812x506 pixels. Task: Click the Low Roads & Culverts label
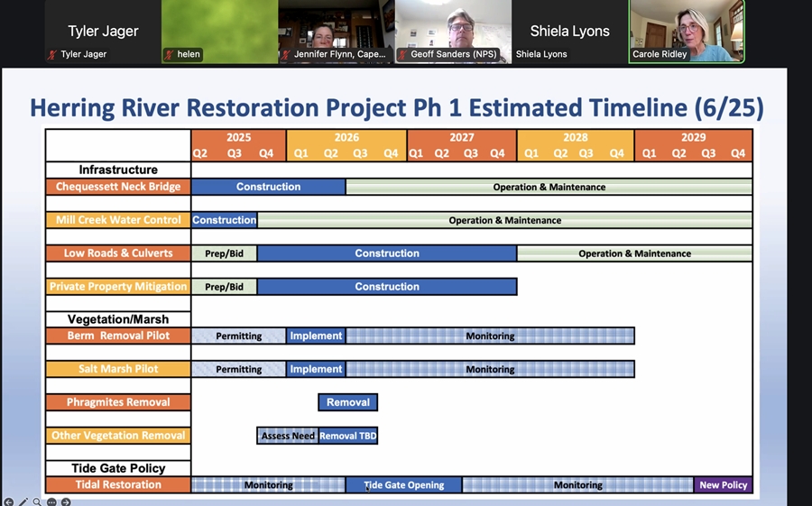pos(118,253)
